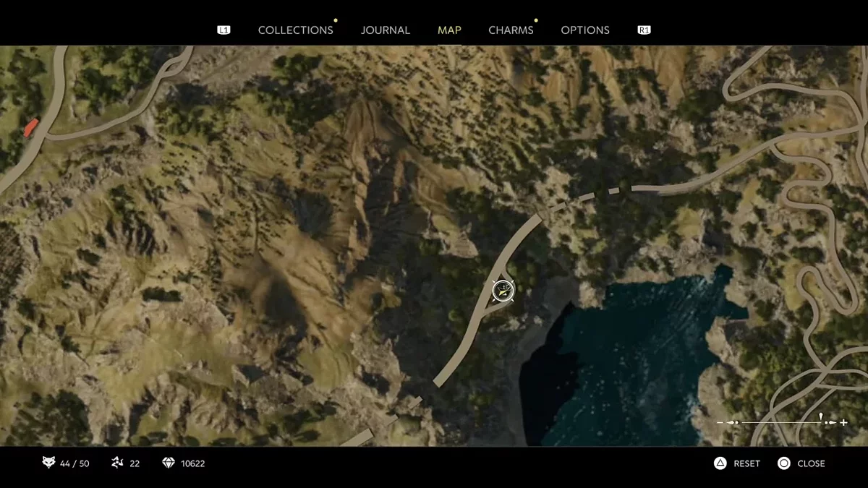
Task: Zoom in with the slider's plus sign
Action: pyautogui.click(x=843, y=422)
